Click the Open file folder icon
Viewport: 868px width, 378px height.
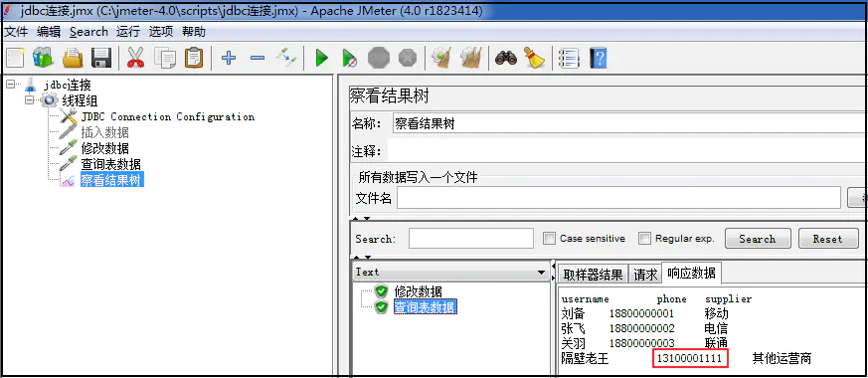pos(73,58)
